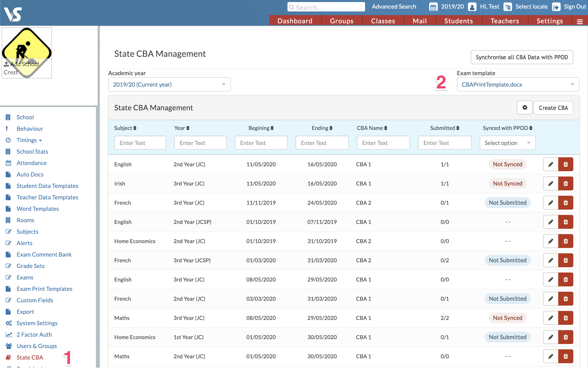588x382 pixels.
Task: Click the Subject filter text field
Action: pyautogui.click(x=140, y=143)
